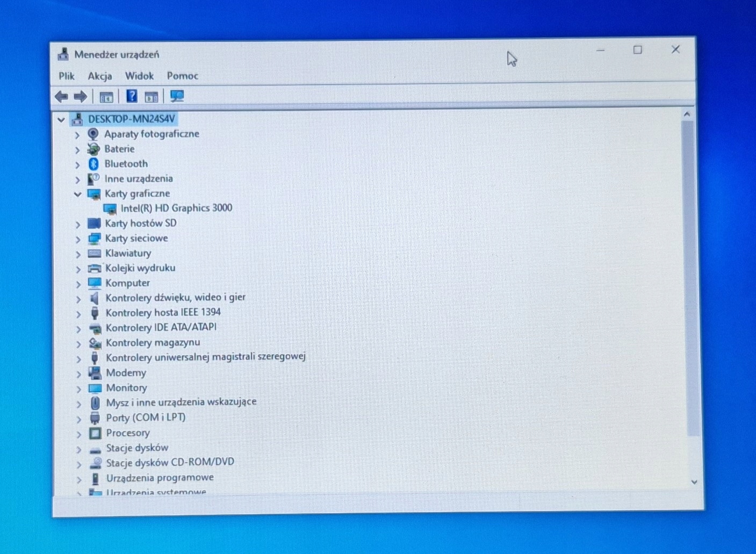The image size is (756, 554).
Task: Collapse the Karty graficzne category
Action: pos(77,194)
